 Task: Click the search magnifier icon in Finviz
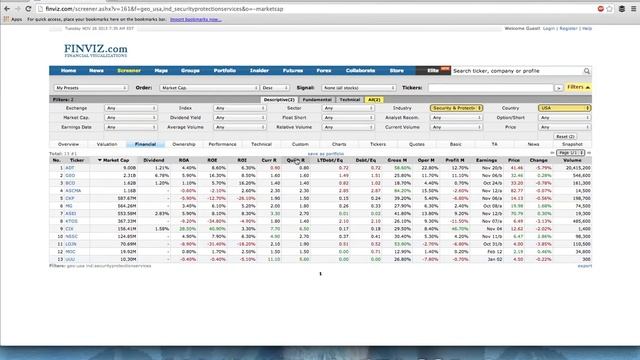tap(587, 71)
